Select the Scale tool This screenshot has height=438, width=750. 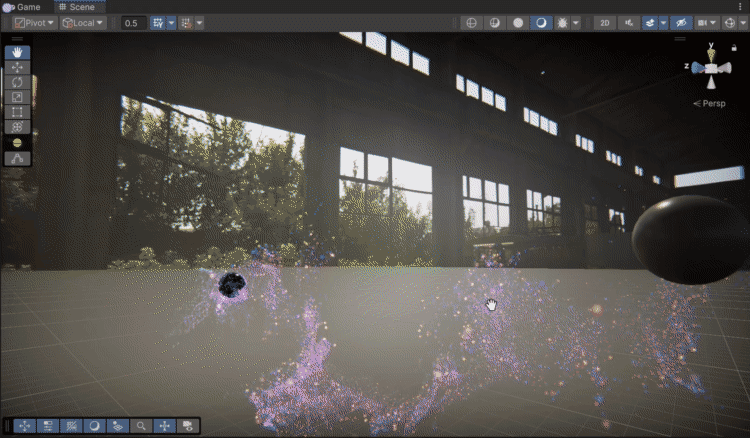tap(17, 97)
